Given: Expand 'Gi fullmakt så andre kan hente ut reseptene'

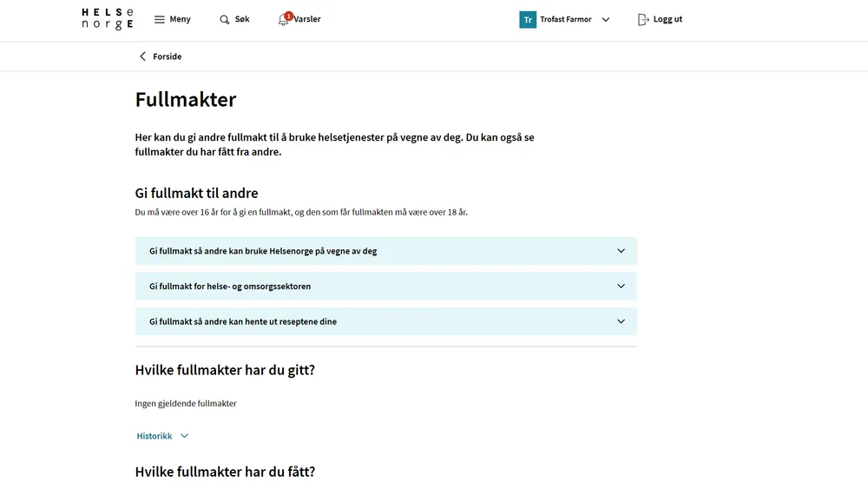Looking at the screenshot, I should coord(385,321).
